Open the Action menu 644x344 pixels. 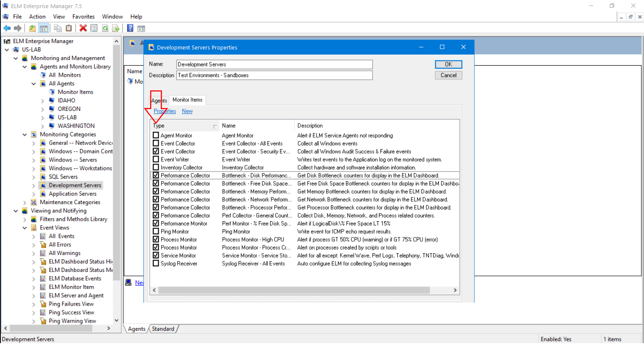pyautogui.click(x=37, y=17)
